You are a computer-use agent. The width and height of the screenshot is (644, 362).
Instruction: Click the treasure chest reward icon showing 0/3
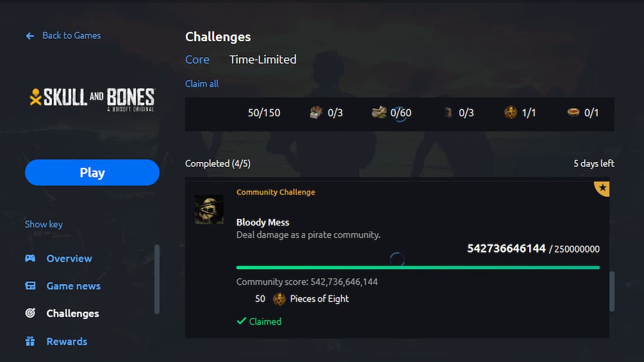click(317, 113)
